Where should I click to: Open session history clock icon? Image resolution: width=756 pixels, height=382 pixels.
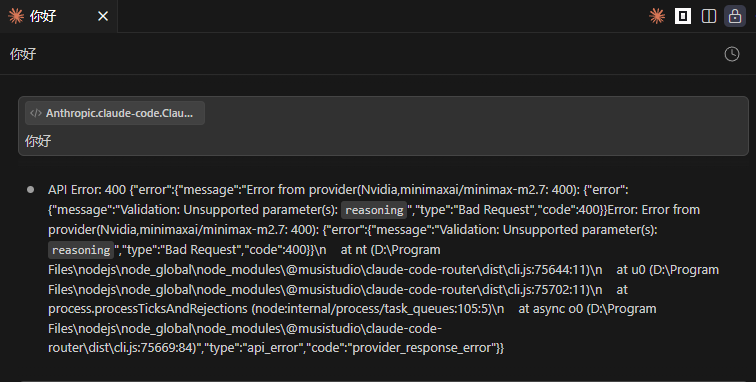click(x=732, y=54)
